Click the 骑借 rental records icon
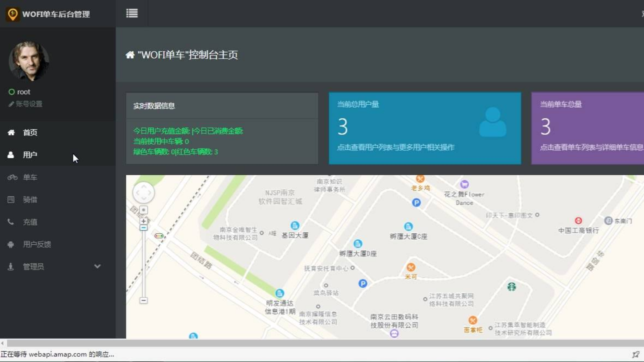The width and height of the screenshot is (644, 362). point(11,200)
